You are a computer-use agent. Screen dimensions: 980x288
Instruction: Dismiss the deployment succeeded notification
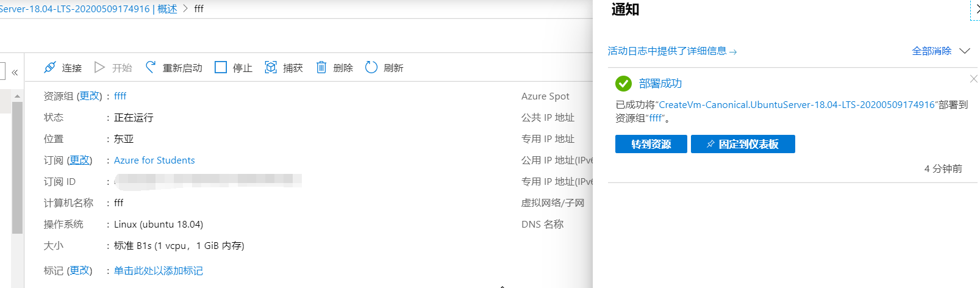pos(973,79)
